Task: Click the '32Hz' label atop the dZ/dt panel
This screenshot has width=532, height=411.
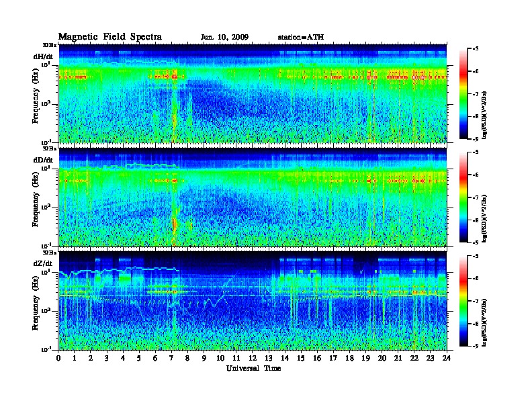Action: point(49,253)
